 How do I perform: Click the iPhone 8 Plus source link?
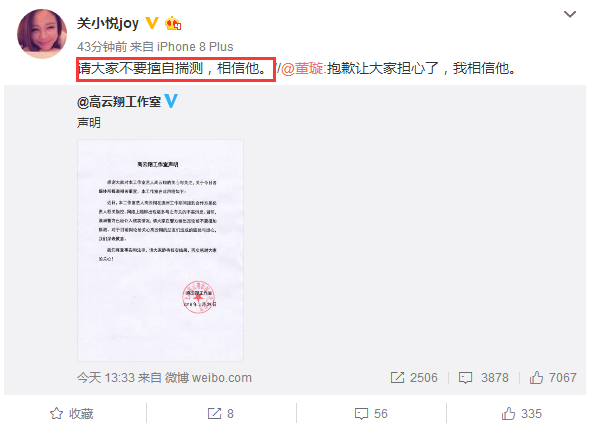(x=195, y=47)
